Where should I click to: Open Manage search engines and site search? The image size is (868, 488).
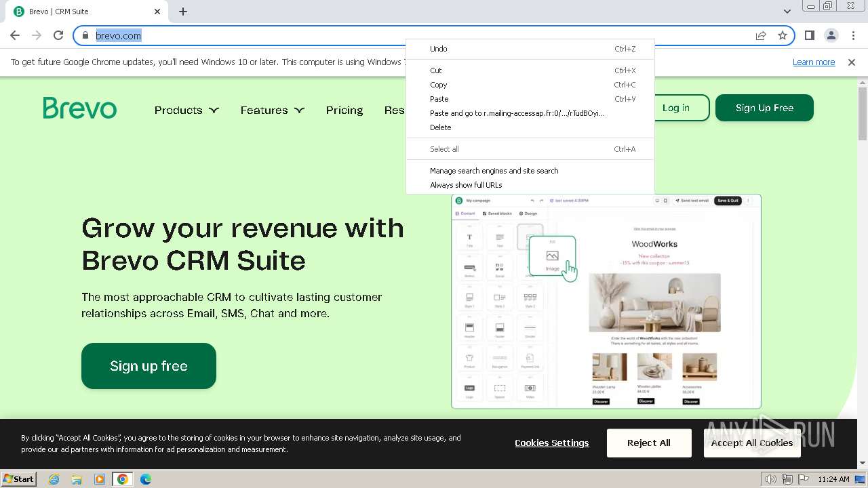tap(530, 171)
